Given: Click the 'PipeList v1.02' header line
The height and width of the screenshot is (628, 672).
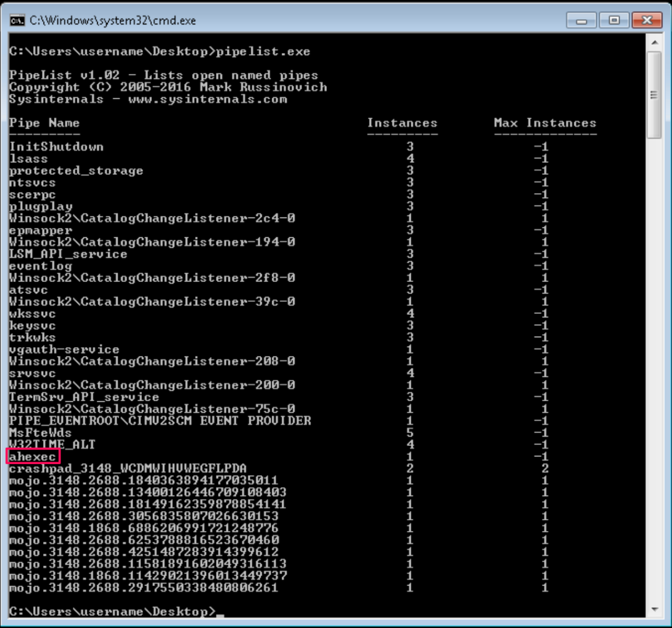Looking at the screenshot, I should click(x=163, y=75).
